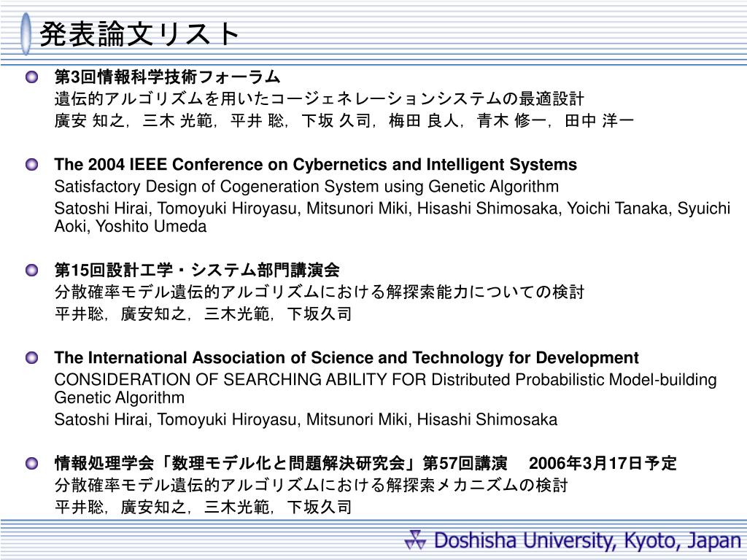The height and width of the screenshot is (560, 747).
Task: Click the text Genetic Algorithm under CONSIDERATION line
Action: [x=119, y=397]
